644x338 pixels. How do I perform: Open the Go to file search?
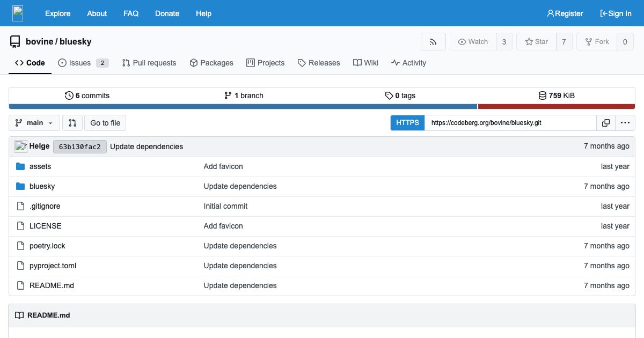pyautogui.click(x=105, y=122)
